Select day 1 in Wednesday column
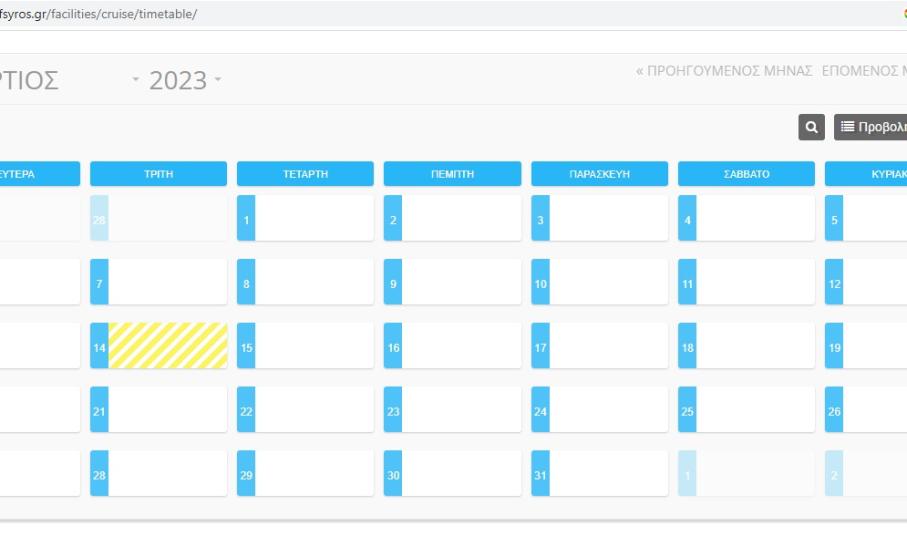The width and height of the screenshot is (907, 536). pos(305,218)
